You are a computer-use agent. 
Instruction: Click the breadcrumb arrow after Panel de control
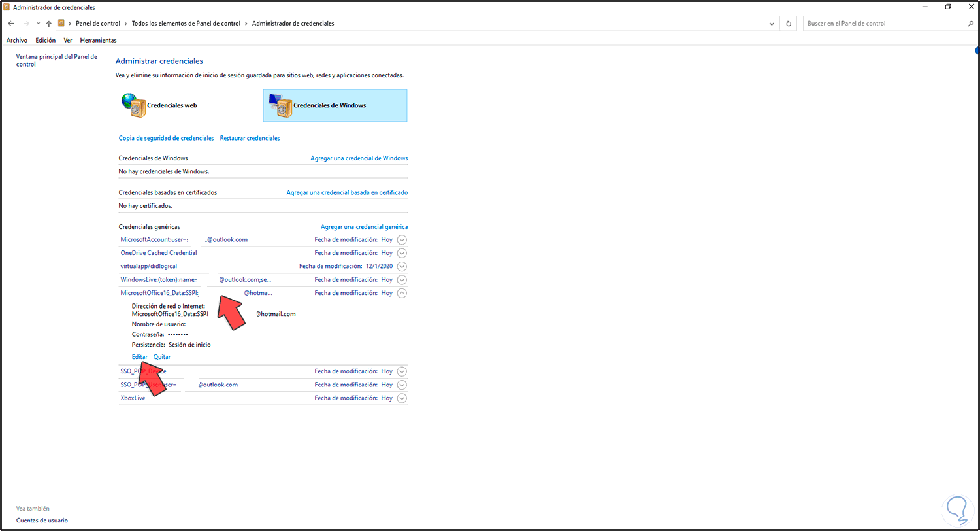click(x=125, y=24)
